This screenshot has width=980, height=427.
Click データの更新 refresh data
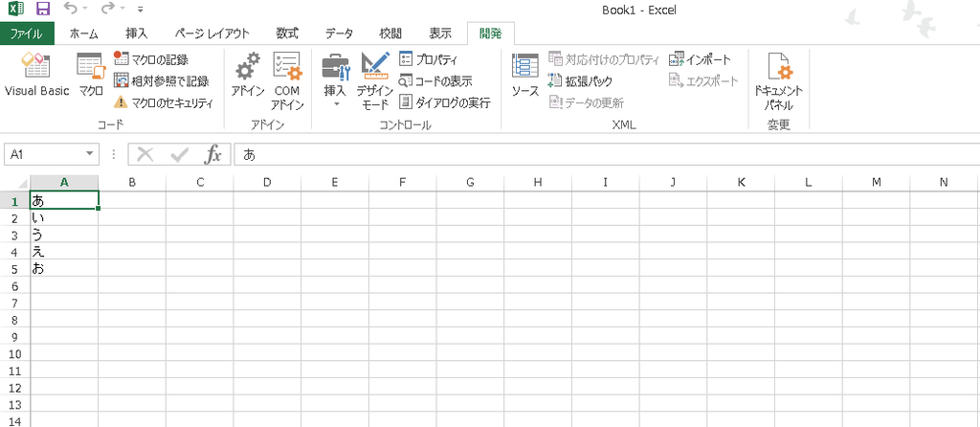click(587, 102)
